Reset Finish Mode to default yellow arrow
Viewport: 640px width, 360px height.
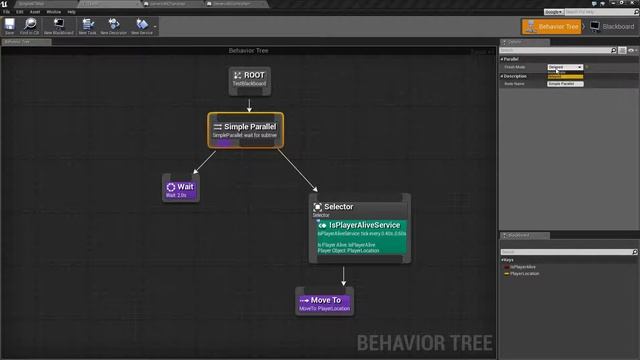coord(587,67)
